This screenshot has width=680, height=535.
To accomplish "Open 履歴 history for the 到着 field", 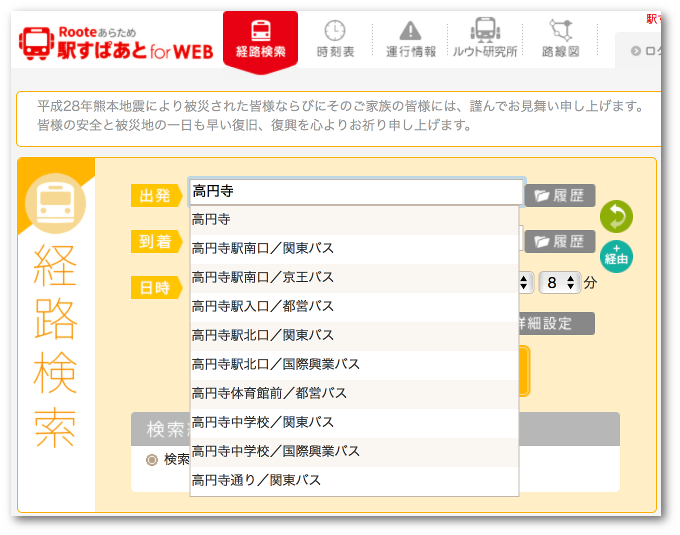I will click(x=560, y=241).
